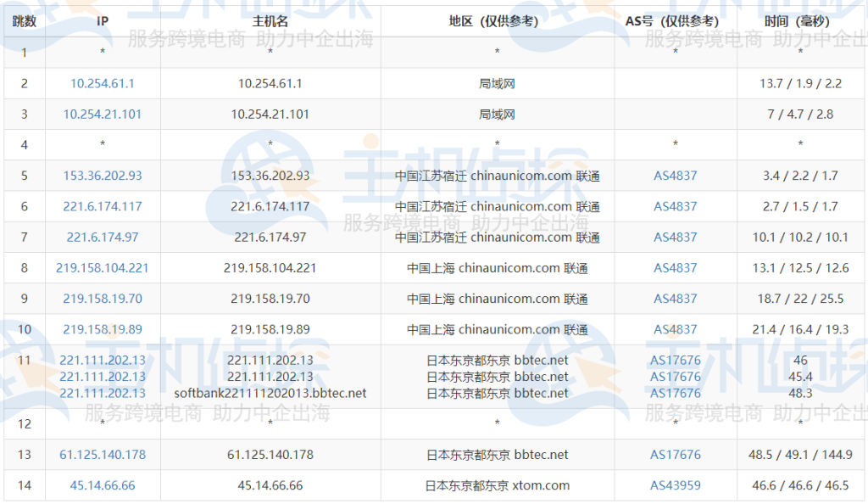Image resolution: width=868 pixels, height=504 pixels.
Task: Click the 时间（毫秒）column header
Action: pos(800,22)
